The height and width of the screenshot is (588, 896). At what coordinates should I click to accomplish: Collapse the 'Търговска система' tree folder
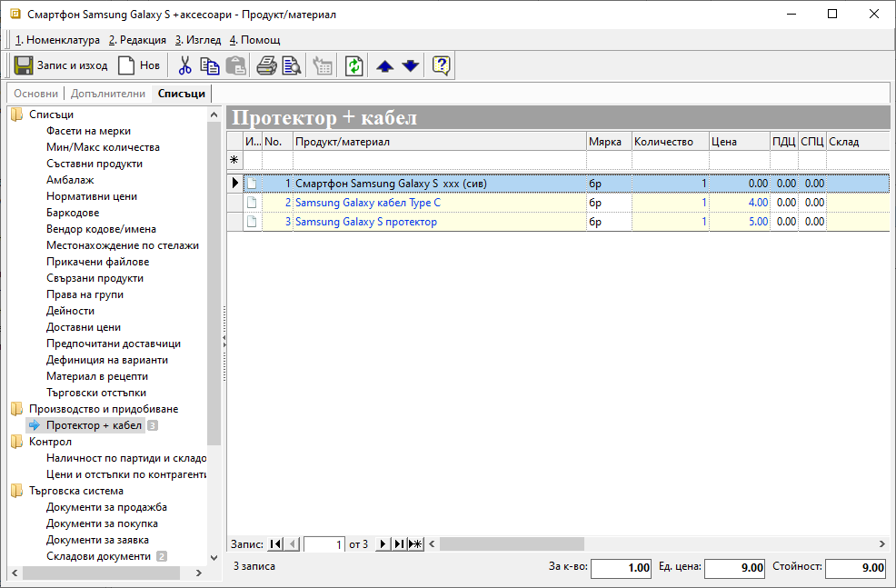point(16,491)
